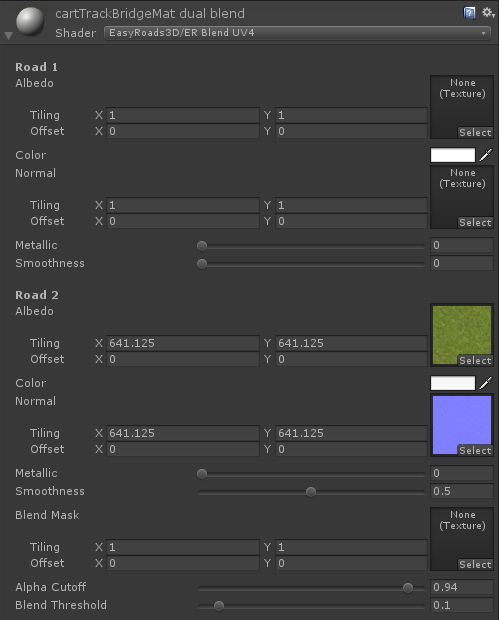The height and width of the screenshot is (620, 499).
Task: Click the Alpha Cutoff slider handle
Action: [x=408, y=588]
